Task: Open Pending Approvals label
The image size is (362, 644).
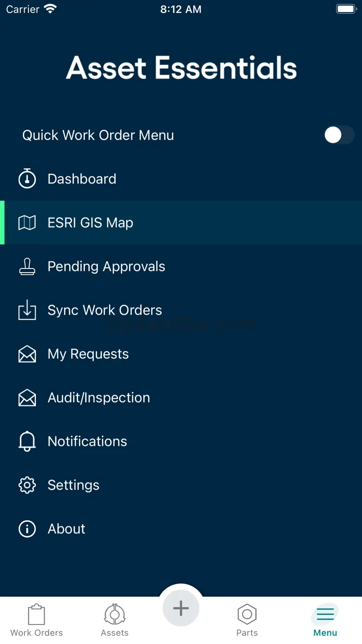Action: (x=106, y=267)
